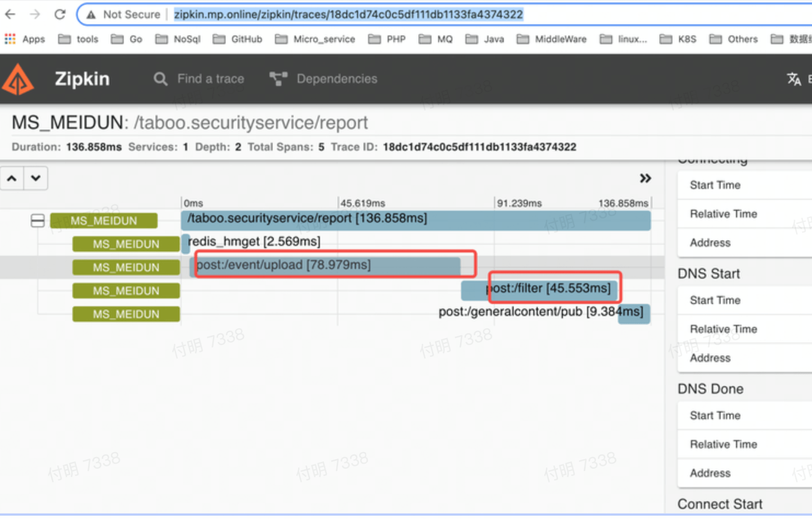Select the post:/event/upload span bar
The height and width of the screenshot is (519, 812).
325,267
